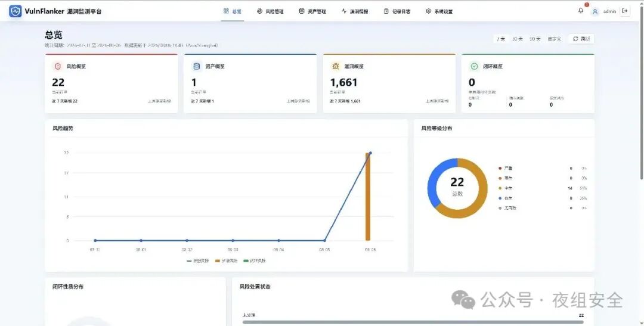Select the 自定义 custom range
This screenshot has height=326, width=644.
tap(554, 39)
